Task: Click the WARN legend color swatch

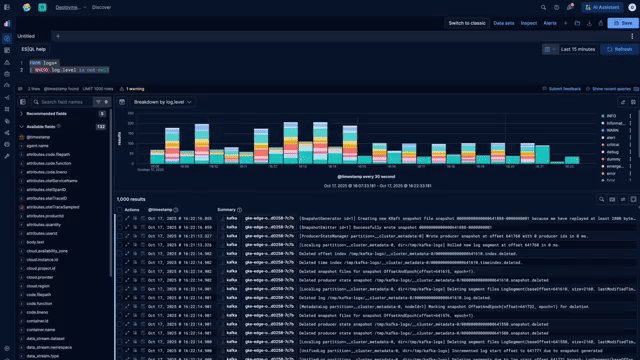Action: tap(603, 131)
